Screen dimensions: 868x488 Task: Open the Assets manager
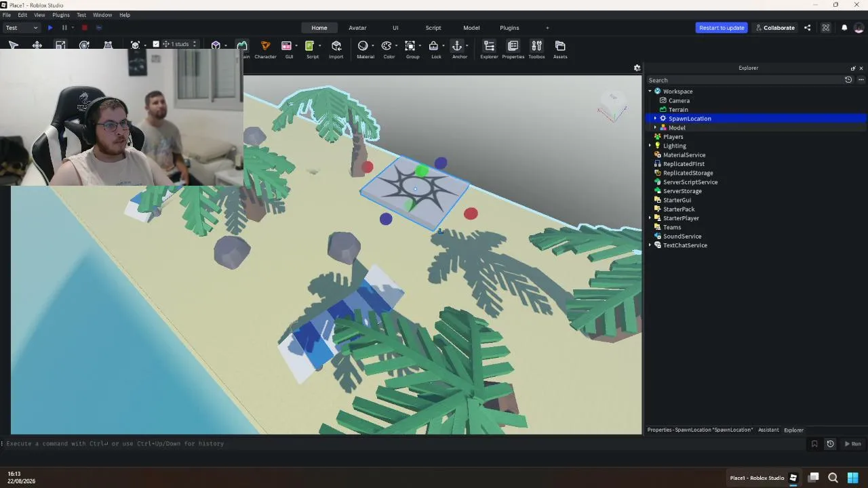[x=560, y=49]
